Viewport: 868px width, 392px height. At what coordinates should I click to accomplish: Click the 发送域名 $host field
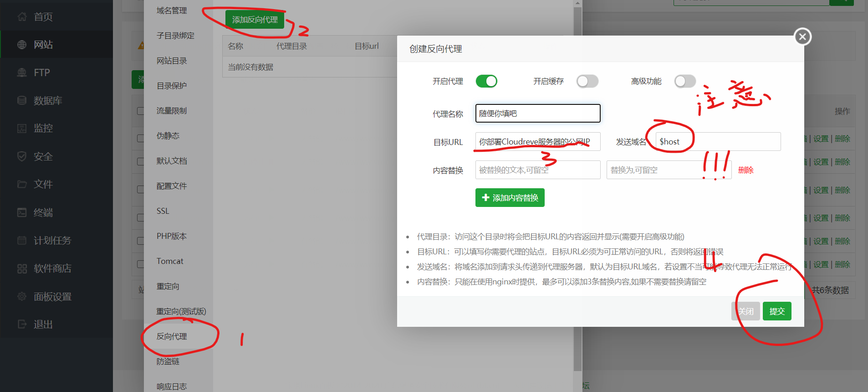click(718, 142)
